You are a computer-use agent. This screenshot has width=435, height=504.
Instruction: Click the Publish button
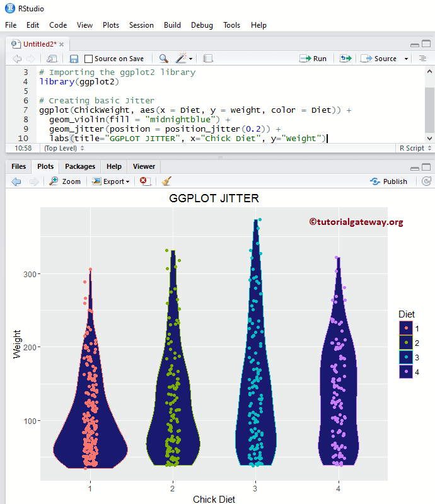click(x=389, y=181)
